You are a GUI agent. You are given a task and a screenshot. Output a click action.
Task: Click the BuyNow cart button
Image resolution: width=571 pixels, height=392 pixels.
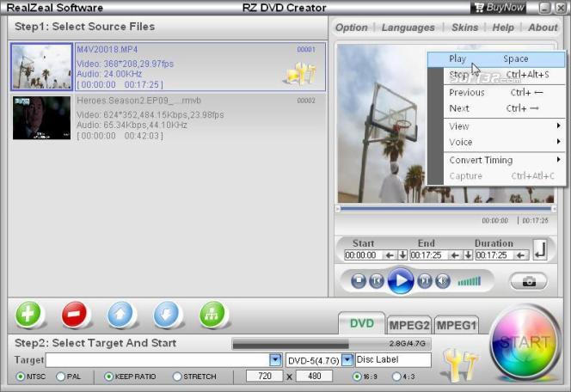[x=498, y=8]
